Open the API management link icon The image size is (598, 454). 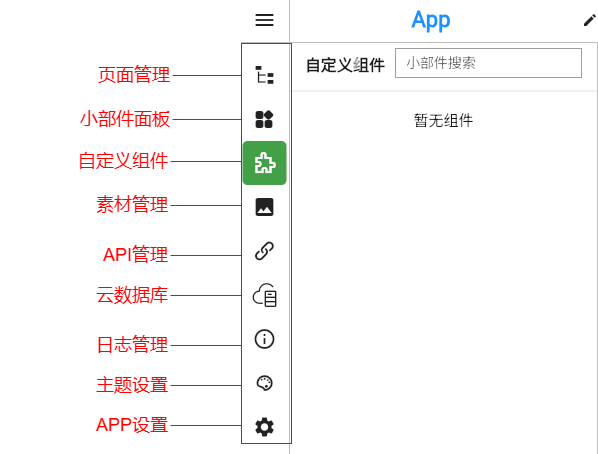point(264,251)
